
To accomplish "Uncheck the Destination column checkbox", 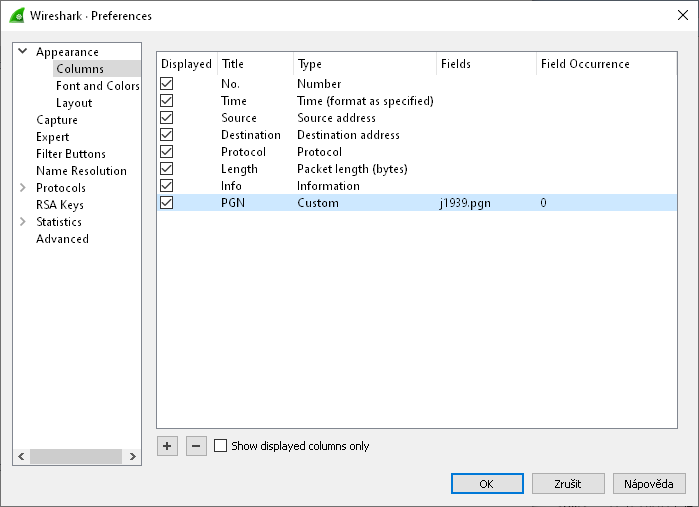I will pyautogui.click(x=167, y=134).
